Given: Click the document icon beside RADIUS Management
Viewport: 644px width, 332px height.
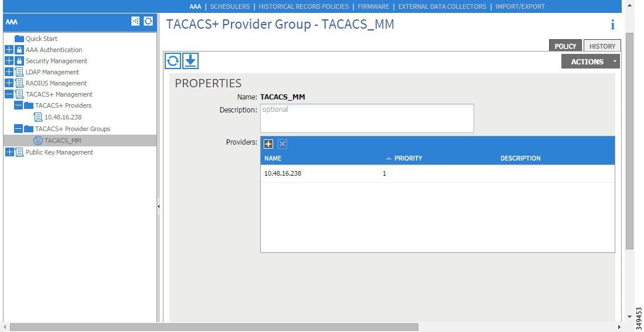Looking at the screenshot, I should (19, 83).
